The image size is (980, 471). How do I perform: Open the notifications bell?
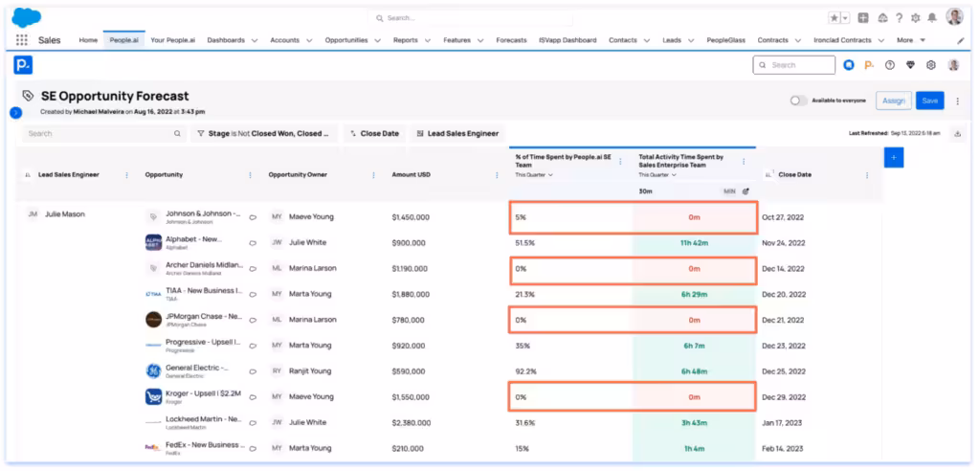pos(932,18)
